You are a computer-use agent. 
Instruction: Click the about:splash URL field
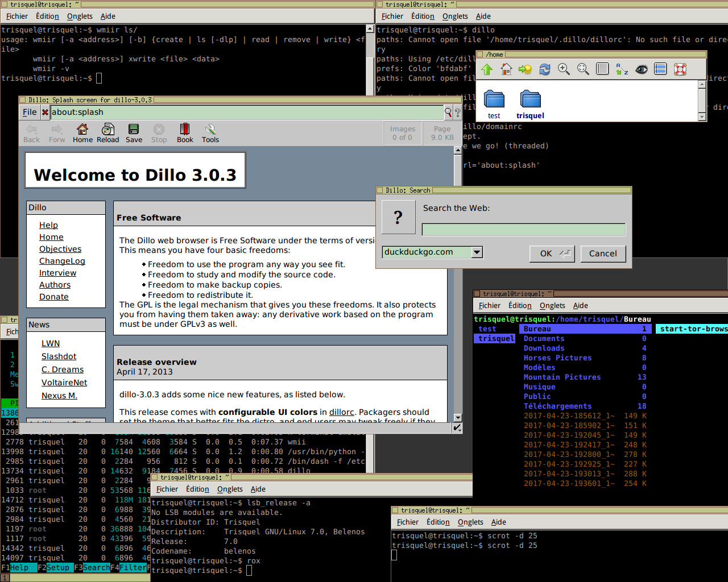tap(247, 113)
